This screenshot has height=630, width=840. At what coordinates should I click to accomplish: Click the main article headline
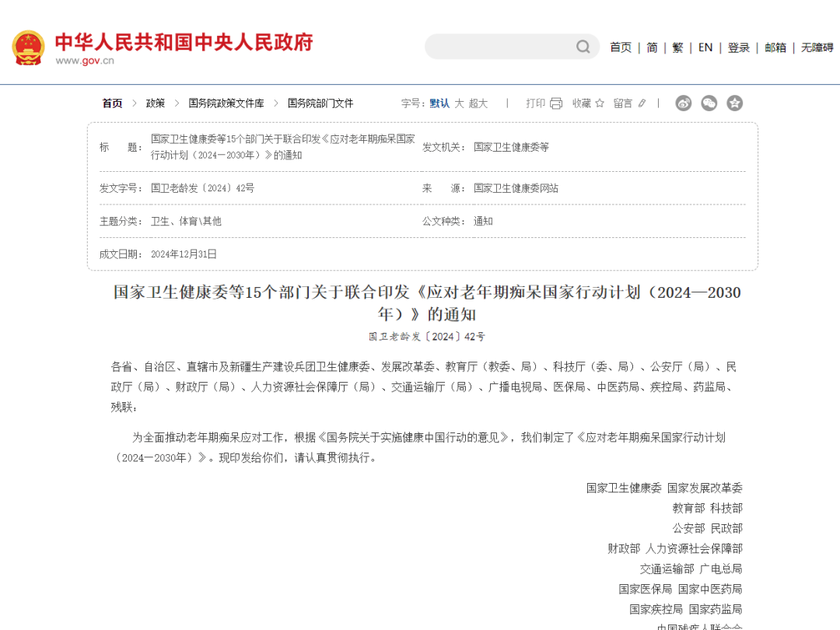427,303
